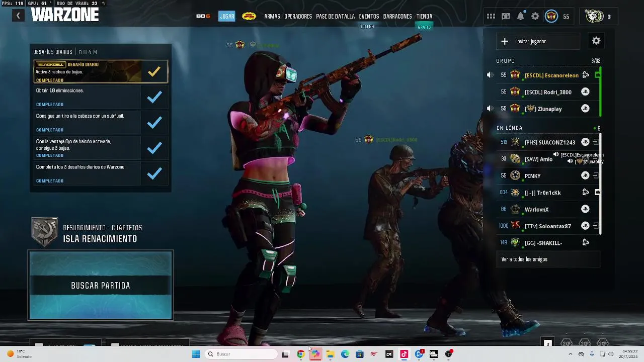Select online friend PINKY
Image resolution: width=644 pixels, height=362 pixels.
(x=547, y=176)
